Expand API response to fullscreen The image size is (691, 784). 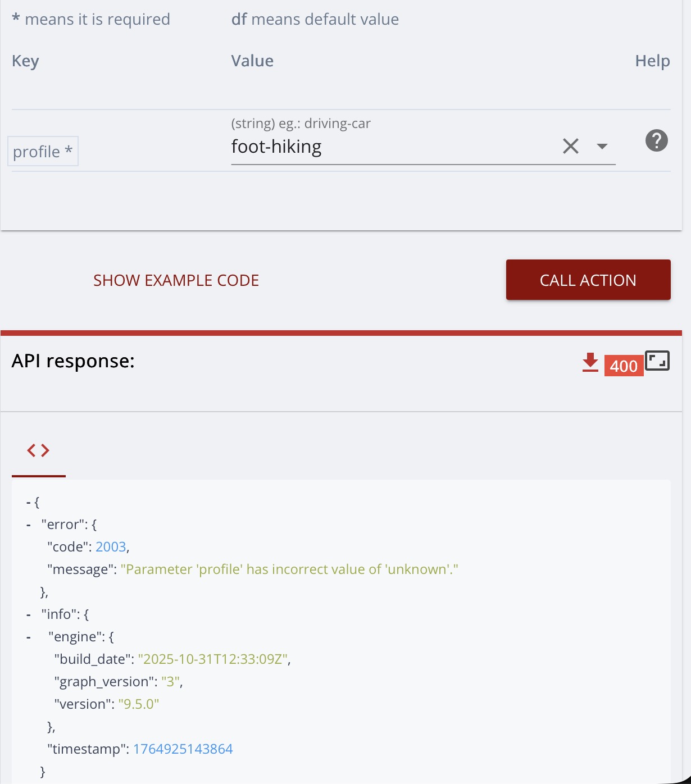657,361
